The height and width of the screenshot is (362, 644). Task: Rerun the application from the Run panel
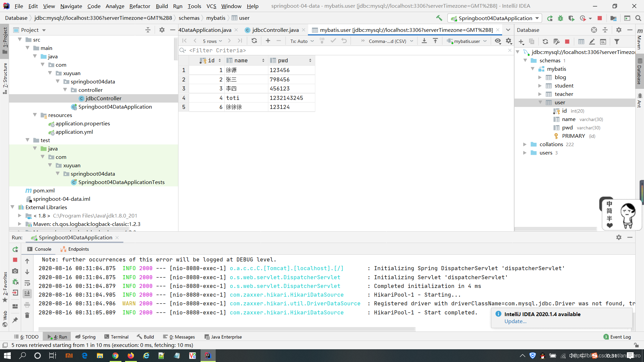15,249
